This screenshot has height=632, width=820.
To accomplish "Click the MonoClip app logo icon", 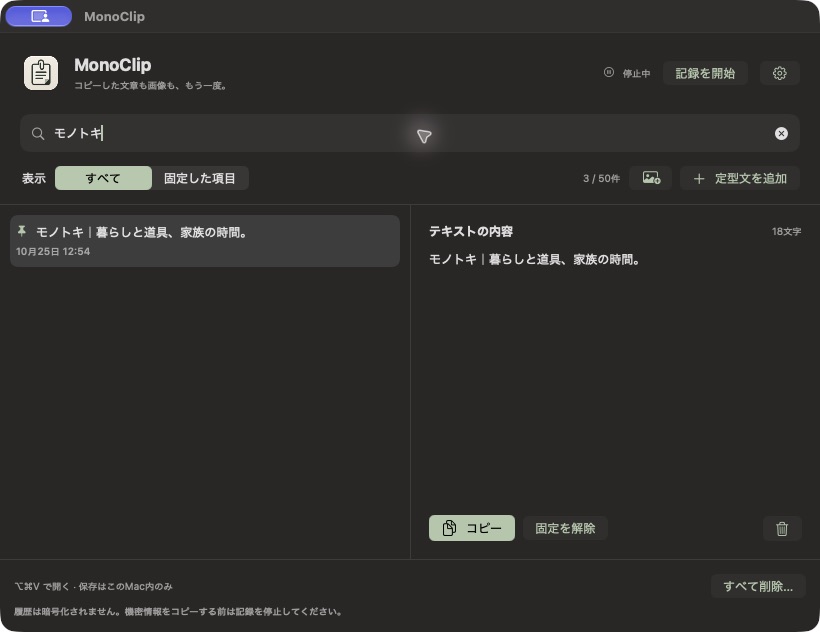I will pyautogui.click(x=41, y=73).
